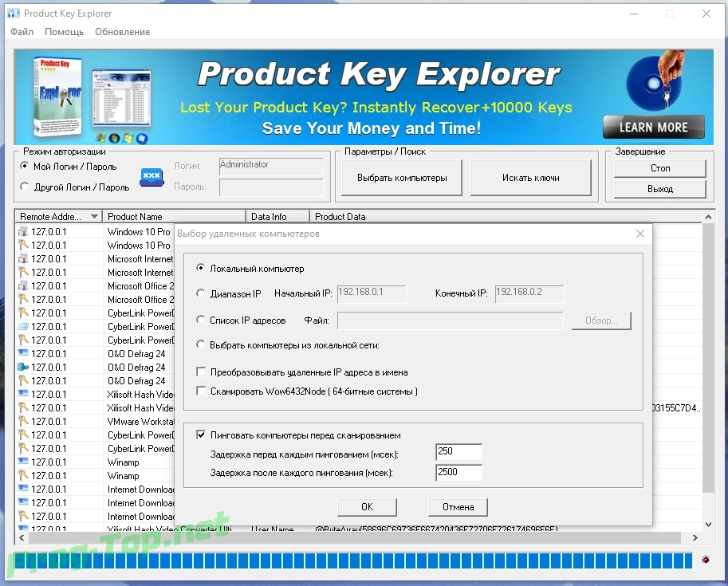Confirm dialog with OK button
728x586 pixels.
pos(367,507)
